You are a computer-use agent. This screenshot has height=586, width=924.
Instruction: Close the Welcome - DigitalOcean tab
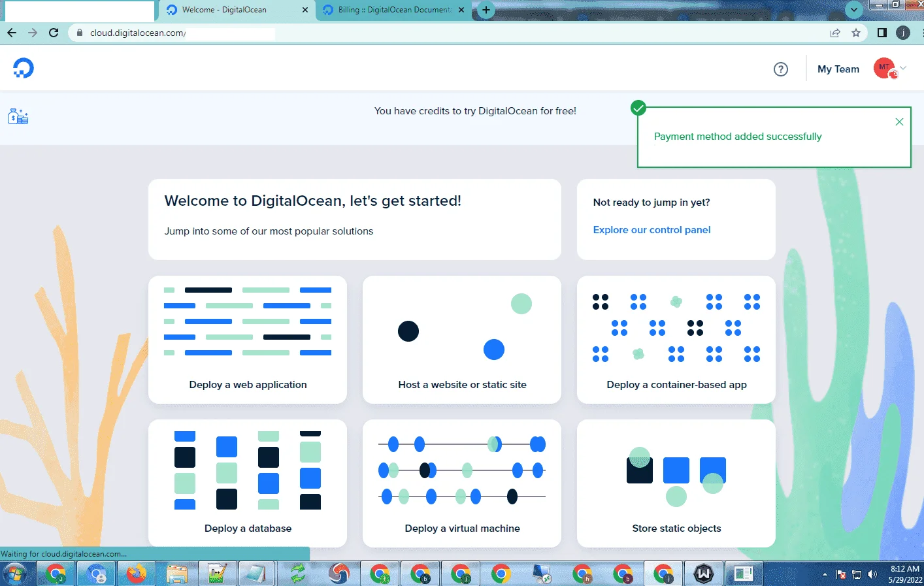[x=305, y=10]
